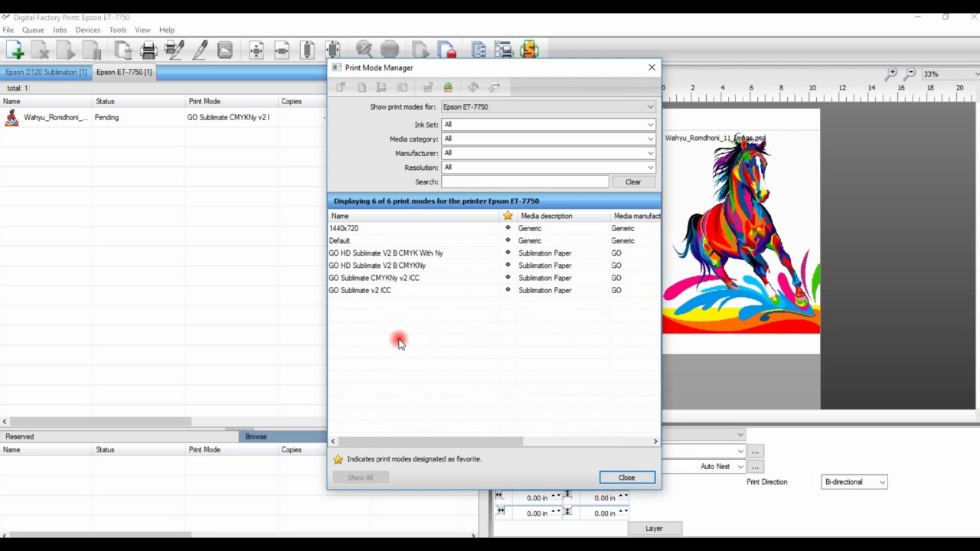Click the copy print mode icon
This screenshot has height=551, width=980.
click(x=361, y=87)
